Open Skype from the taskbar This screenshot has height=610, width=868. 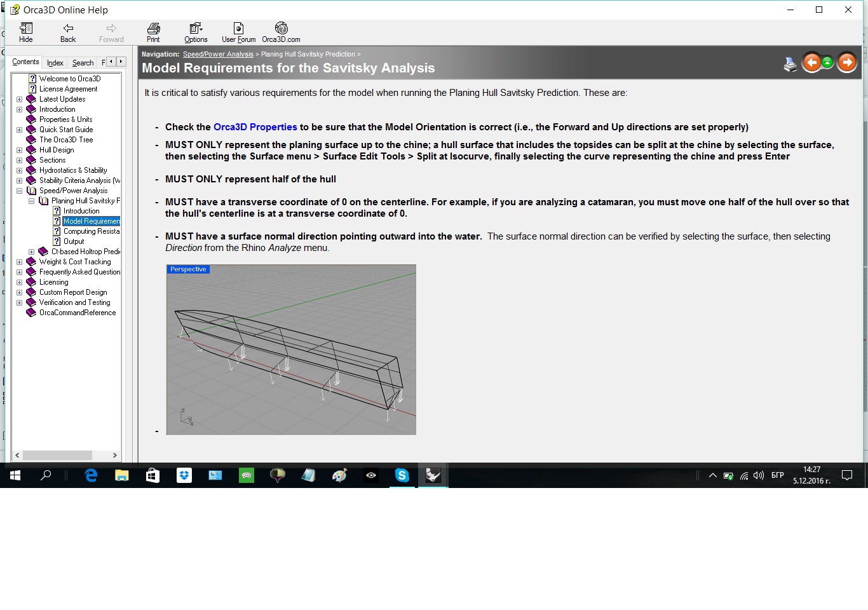coord(402,475)
